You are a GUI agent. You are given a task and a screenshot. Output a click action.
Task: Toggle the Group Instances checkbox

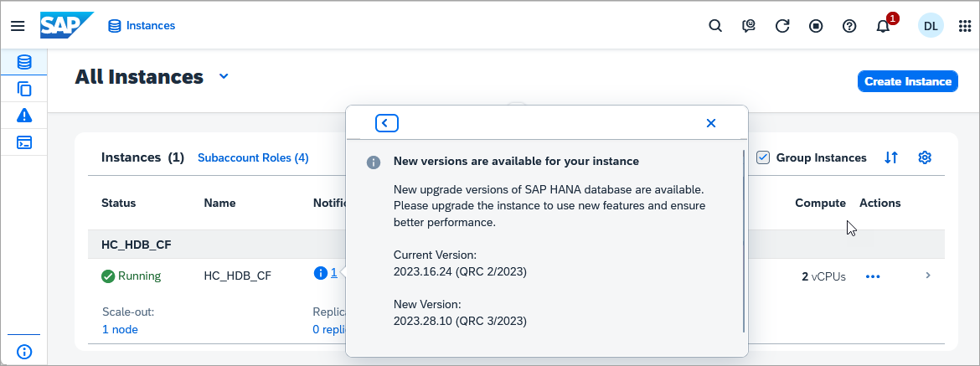point(763,157)
